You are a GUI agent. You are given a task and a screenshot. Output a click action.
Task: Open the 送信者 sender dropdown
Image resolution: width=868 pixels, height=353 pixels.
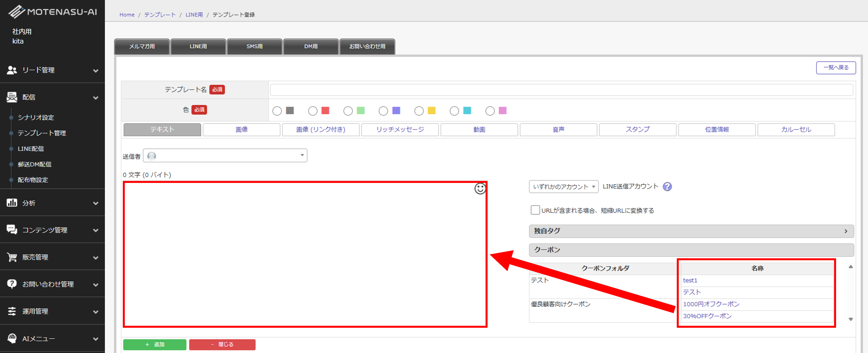tap(225, 155)
